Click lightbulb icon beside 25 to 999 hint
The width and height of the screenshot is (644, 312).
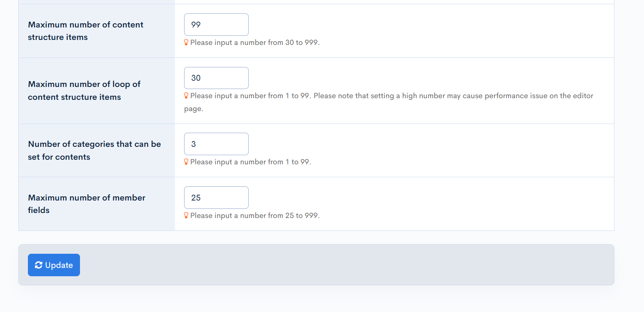click(186, 215)
